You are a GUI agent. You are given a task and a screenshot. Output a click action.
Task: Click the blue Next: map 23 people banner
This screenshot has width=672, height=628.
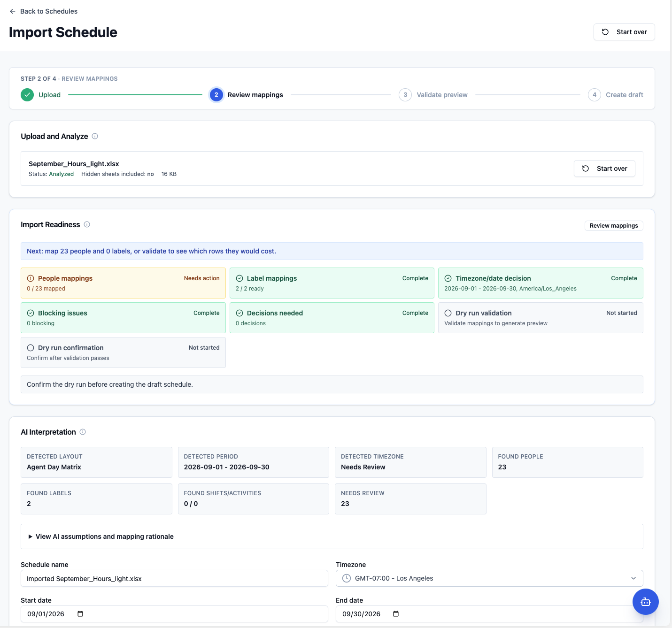[x=332, y=251]
